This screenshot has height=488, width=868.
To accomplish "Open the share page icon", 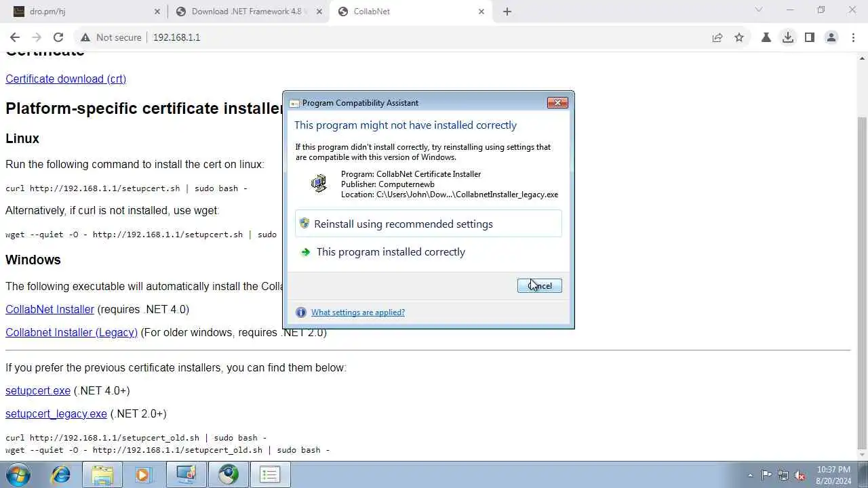I will point(717,37).
